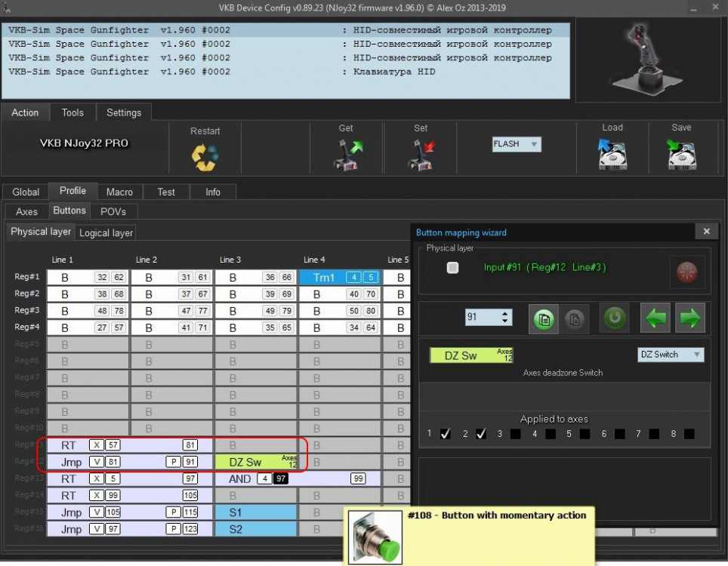Click the Set joystick settings icon
Screen dimensions: 728x566
[421, 155]
